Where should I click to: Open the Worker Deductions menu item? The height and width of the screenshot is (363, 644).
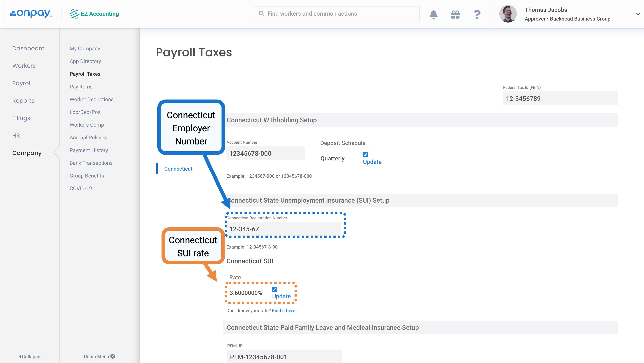pyautogui.click(x=92, y=99)
